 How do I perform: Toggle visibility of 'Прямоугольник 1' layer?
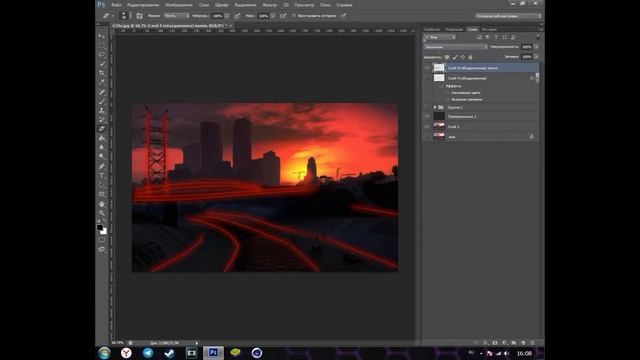pyautogui.click(x=427, y=116)
